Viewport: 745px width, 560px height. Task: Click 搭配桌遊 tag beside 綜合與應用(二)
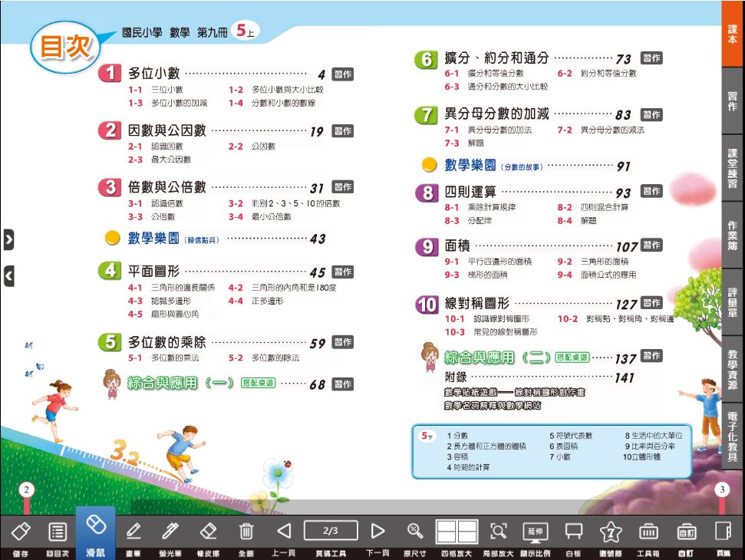(x=572, y=357)
